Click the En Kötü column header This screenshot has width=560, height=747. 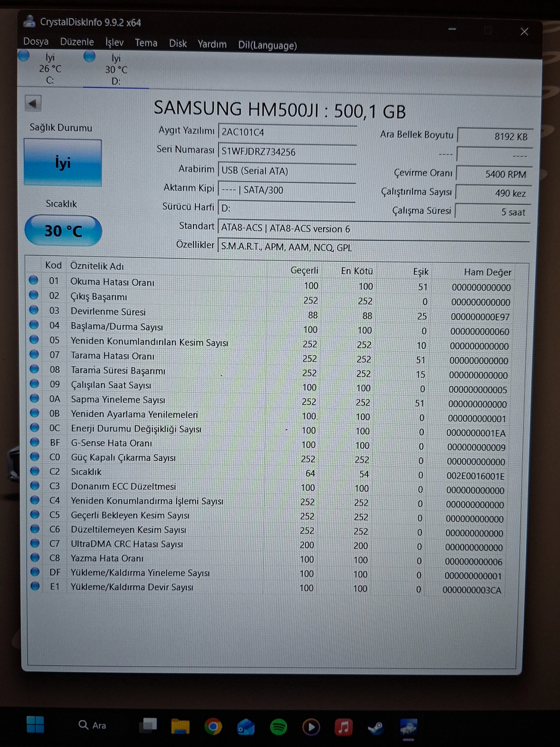[x=357, y=271]
